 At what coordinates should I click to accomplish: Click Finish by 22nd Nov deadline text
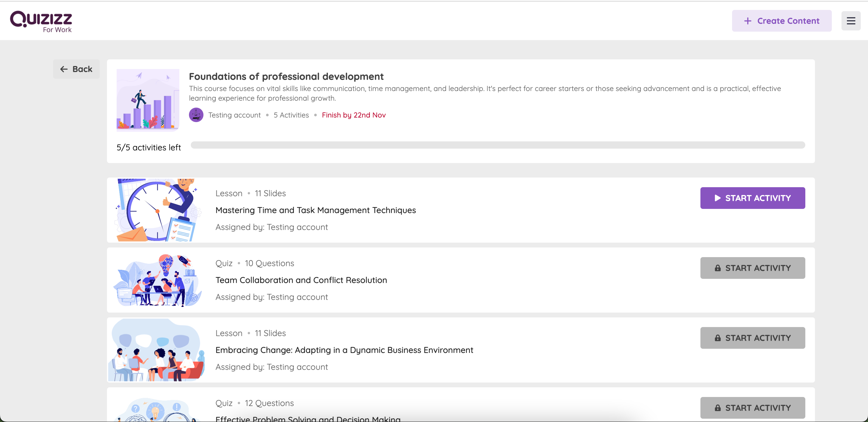click(354, 115)
